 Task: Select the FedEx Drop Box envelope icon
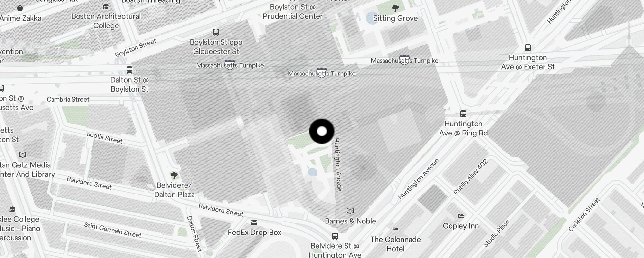click(254, 223)
